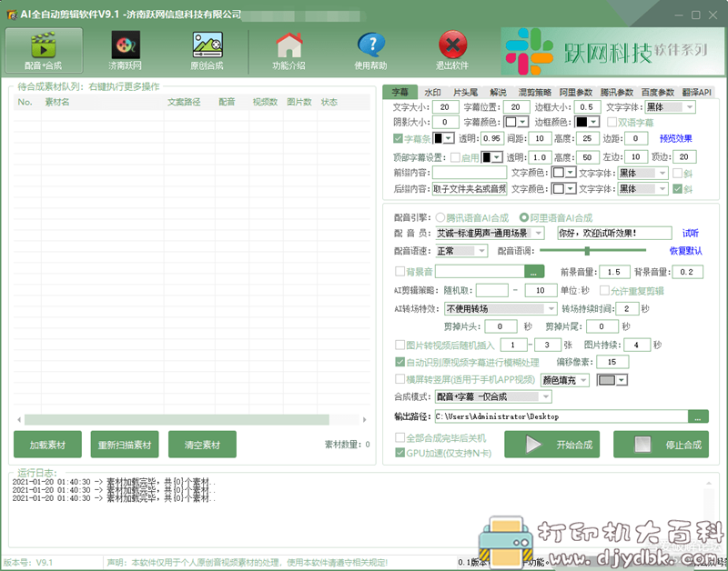Click the 输出路径 text field
The width and height of the screenshot is (728, 571).
pyautogui.click(x=561, y=416)
